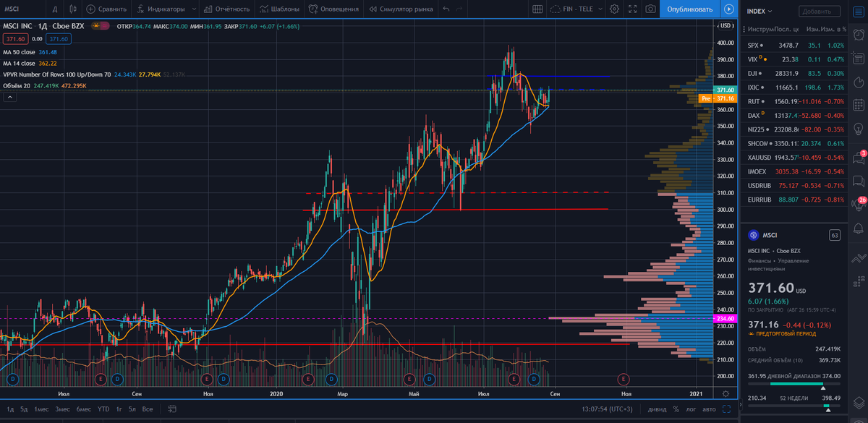
Task: Open the Д interval dropdown
Action: point(54,9)
